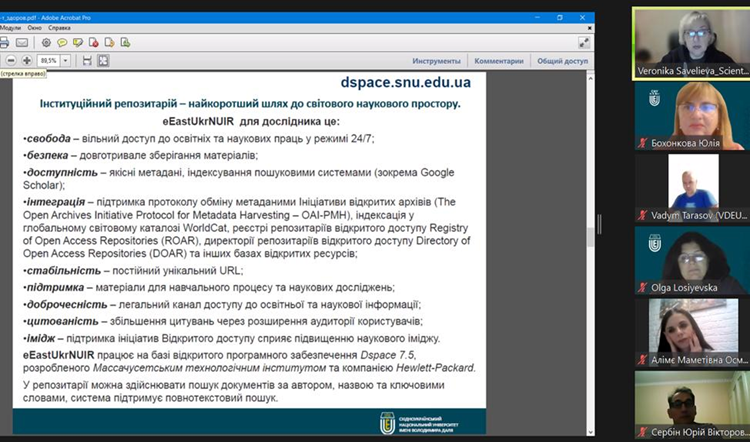750x442 pixels.
Task: Open the Общий доступ panel
Action: [563, 61]
